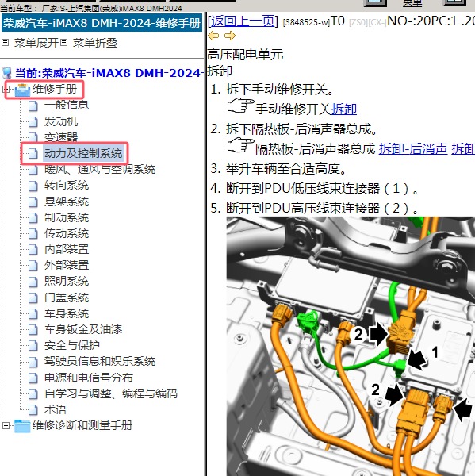This screenshot has width=475, height=476.
Task: Select the 电源和电信号分布 tree item
Action: (x=89, y=378)
